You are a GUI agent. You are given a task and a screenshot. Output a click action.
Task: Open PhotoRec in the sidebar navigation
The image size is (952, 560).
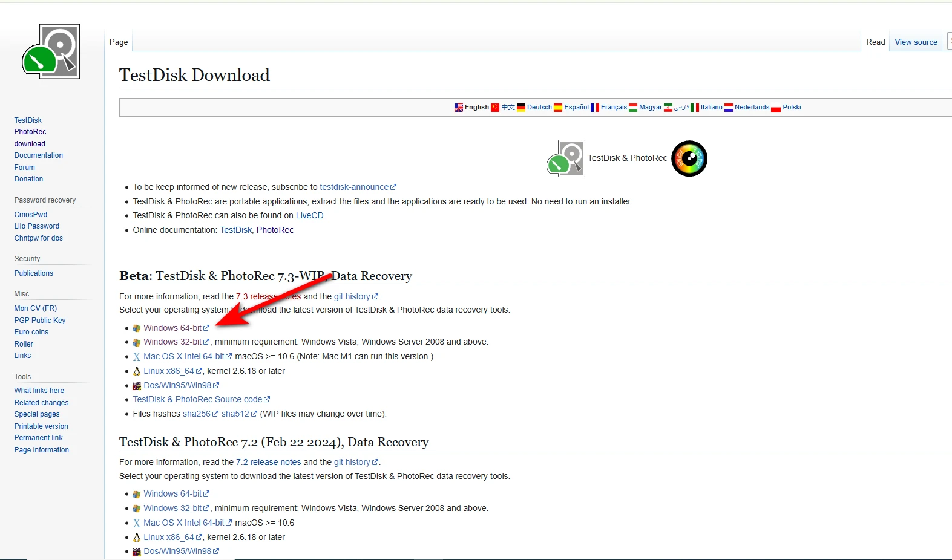point(30,132)
